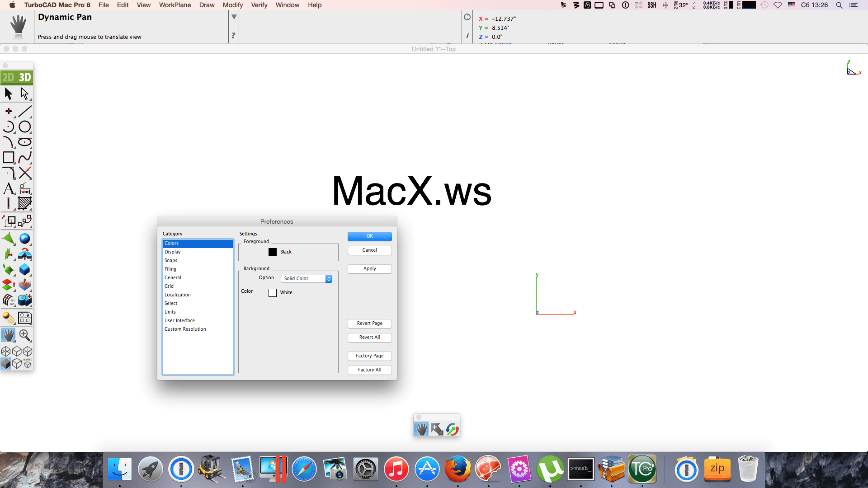The image size is (868, 488).
Task: Click the help question mark in prompt bar
Action: pyautogui.click(x=233, y=35)
